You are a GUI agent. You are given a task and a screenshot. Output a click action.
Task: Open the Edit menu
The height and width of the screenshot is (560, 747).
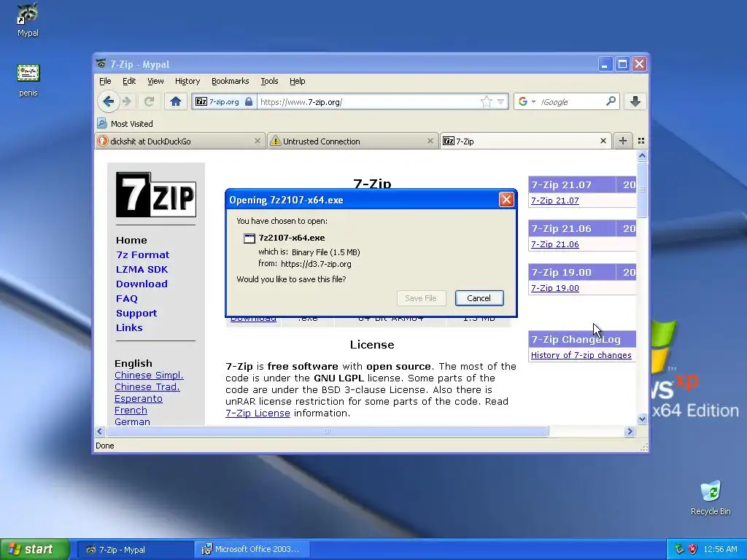129,81
